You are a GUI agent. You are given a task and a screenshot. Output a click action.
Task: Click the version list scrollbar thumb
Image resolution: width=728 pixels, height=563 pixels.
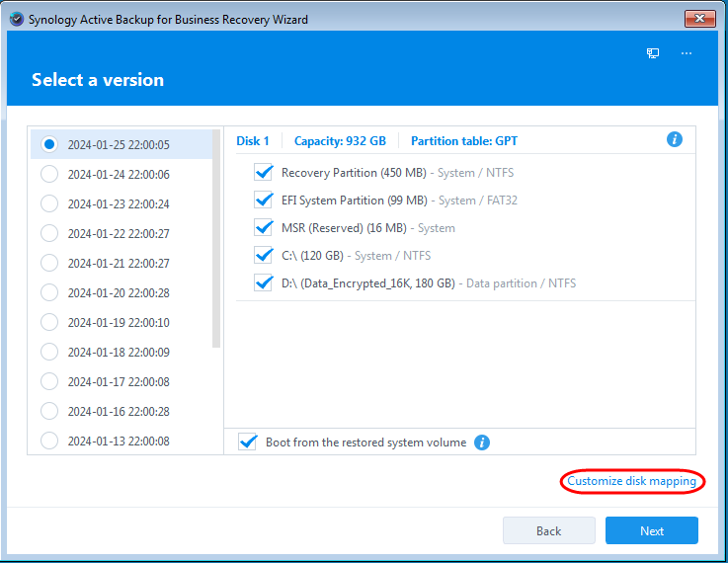click(x=216, y=239)
